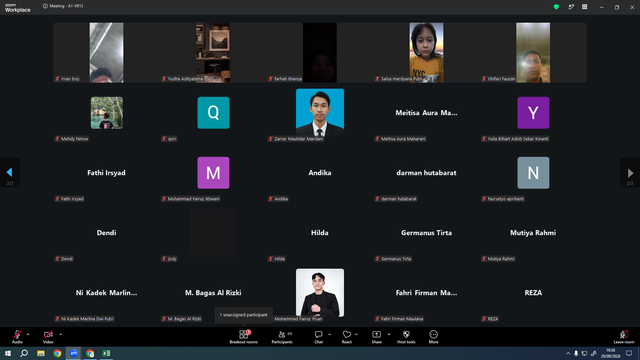Go to the next gallery page arrow
Image resolution: width=640 pixels, height=360 pixels.
pos(630,173)
